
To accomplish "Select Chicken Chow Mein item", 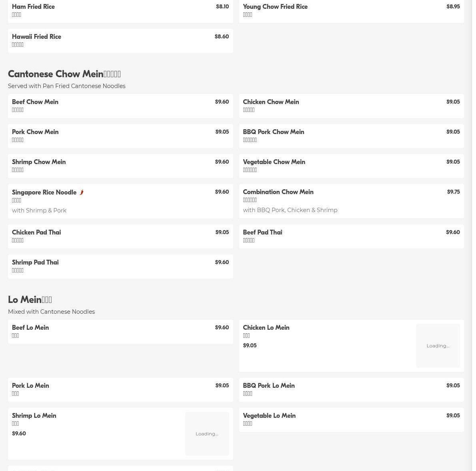I will [x=352, y=106].
